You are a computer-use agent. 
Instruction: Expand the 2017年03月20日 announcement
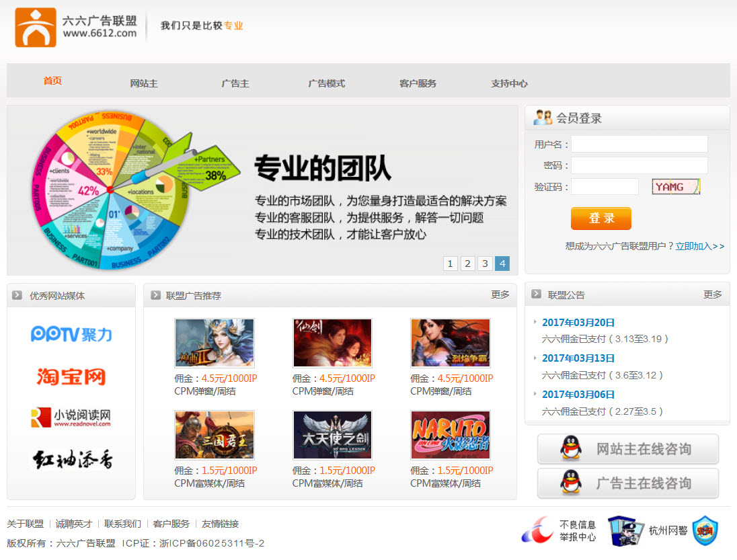click(578, 323)
